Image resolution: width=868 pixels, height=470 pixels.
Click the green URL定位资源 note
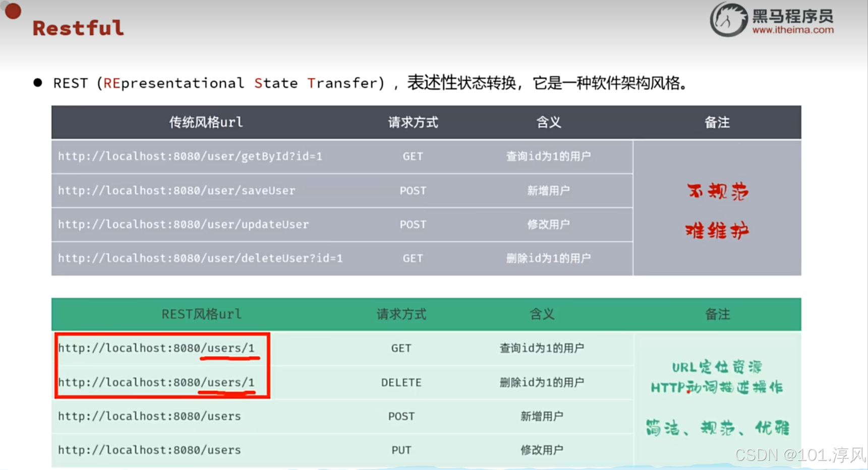pyautogui.click(x=717, y=367)
